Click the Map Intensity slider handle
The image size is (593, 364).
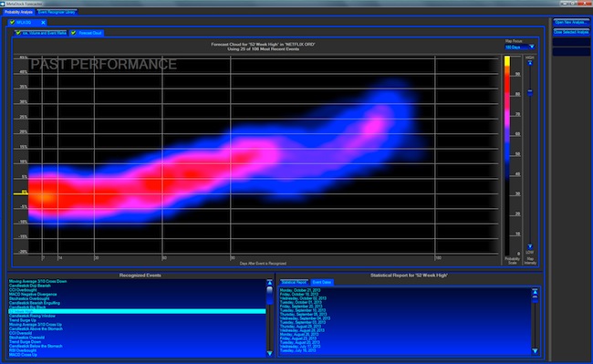530,92
